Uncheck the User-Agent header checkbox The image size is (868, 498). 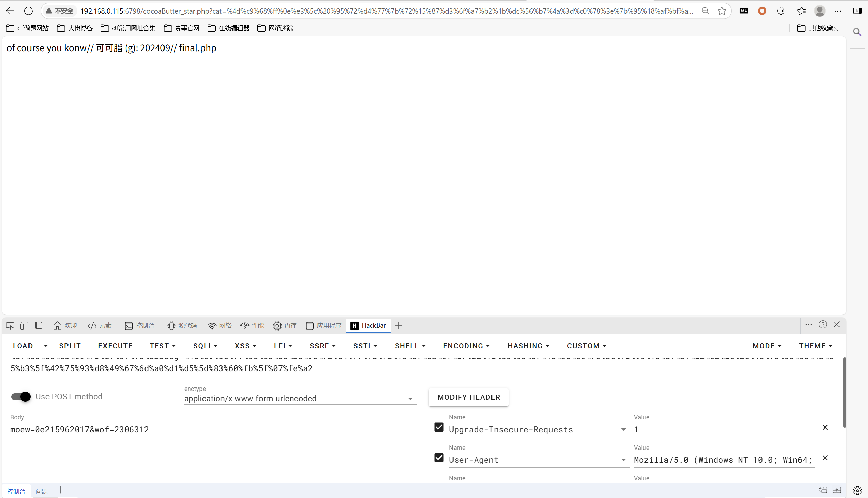pos(439,458)
